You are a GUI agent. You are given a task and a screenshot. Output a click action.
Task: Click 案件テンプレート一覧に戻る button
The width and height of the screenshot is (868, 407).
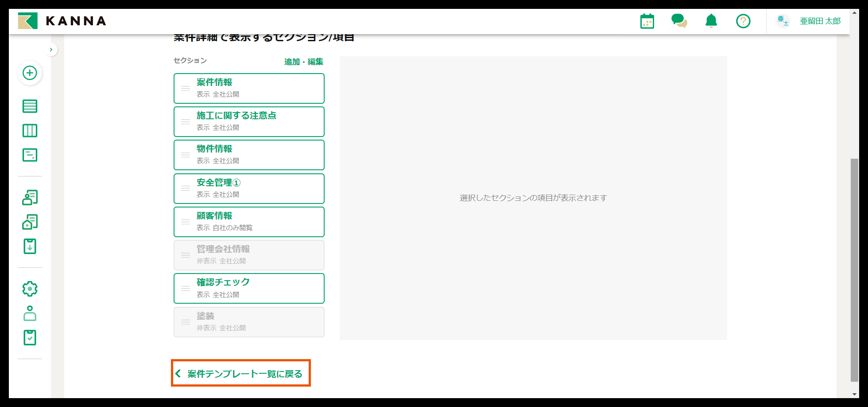241,373
